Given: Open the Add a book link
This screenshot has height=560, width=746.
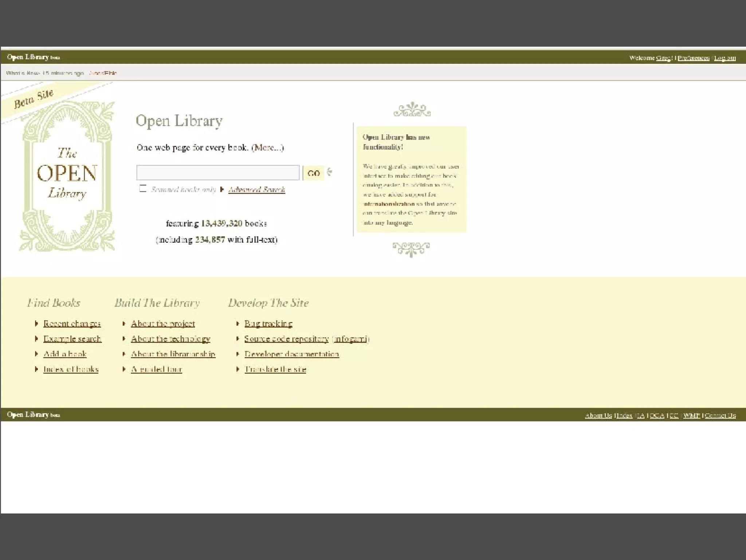Looking at the screenshot, I should coord(65,354).
